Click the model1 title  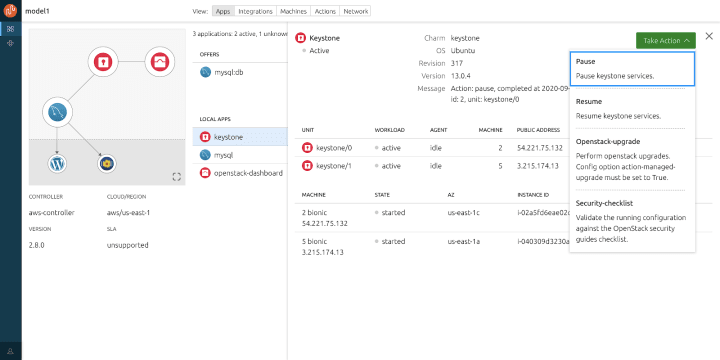(37, 11)
